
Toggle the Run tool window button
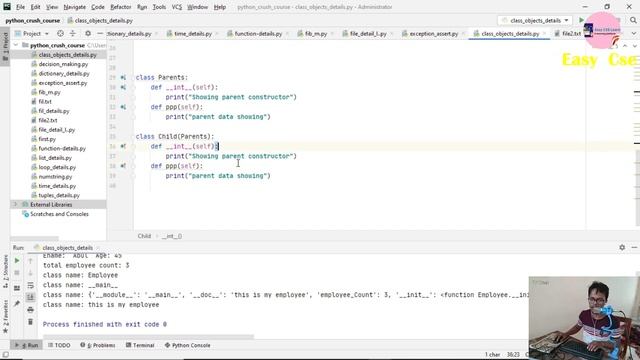click(x=27, y=345)
